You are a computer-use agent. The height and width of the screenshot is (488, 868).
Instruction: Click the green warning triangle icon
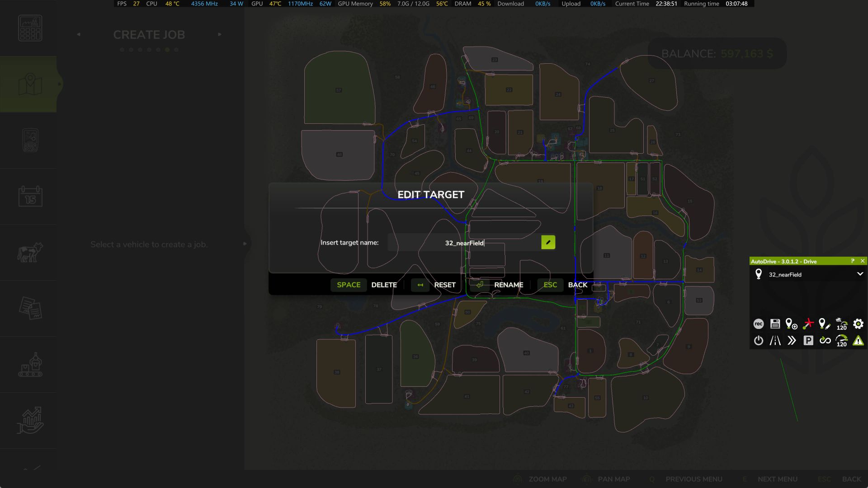(858, 341)
